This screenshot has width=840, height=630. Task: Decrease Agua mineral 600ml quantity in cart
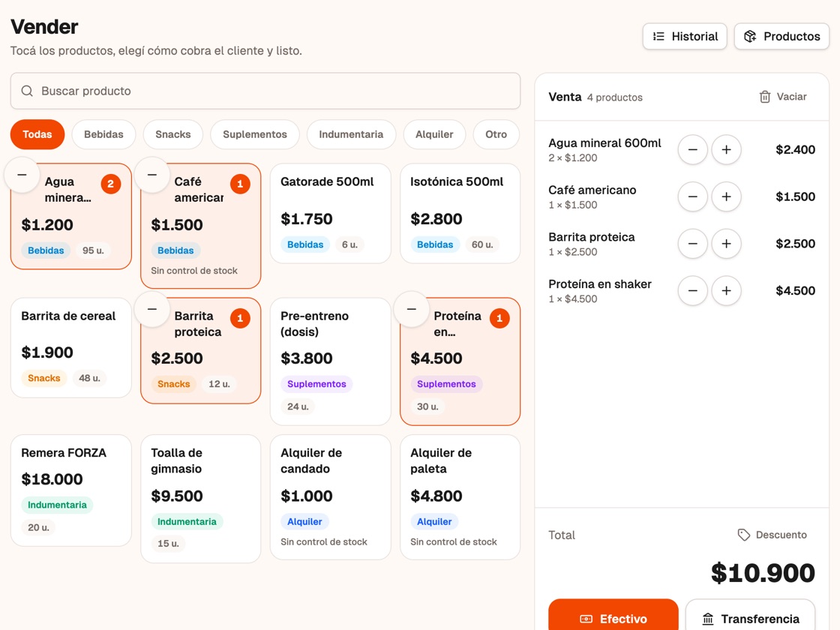tap(693, 150)
